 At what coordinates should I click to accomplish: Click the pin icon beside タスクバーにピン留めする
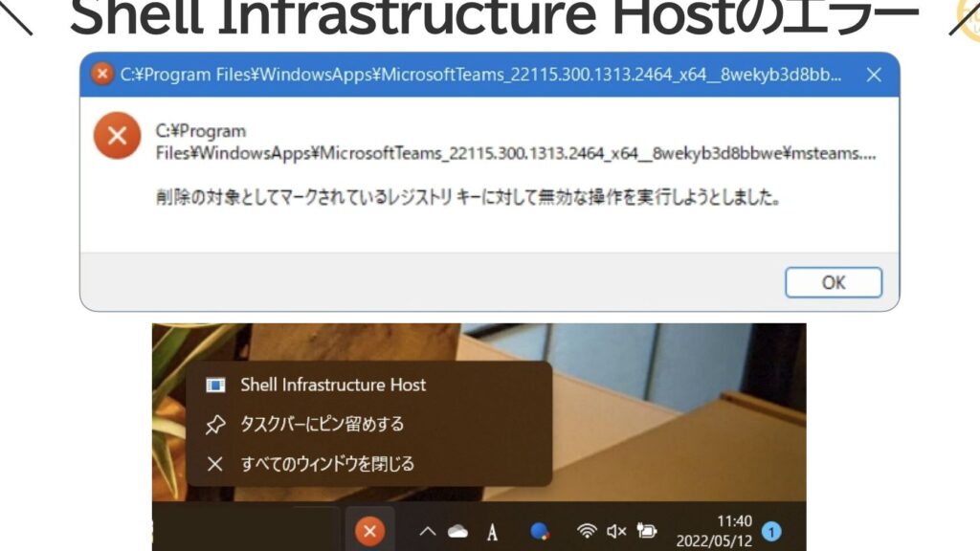click(215, 424)
